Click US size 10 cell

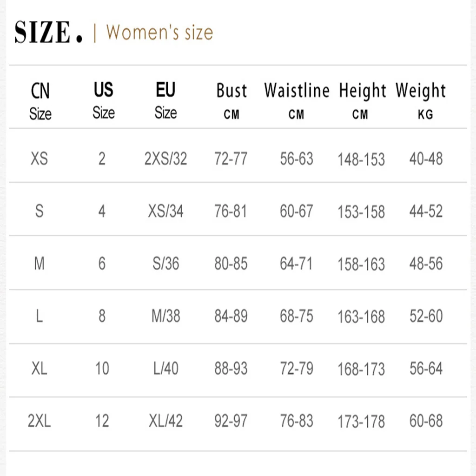pos(102,369)
